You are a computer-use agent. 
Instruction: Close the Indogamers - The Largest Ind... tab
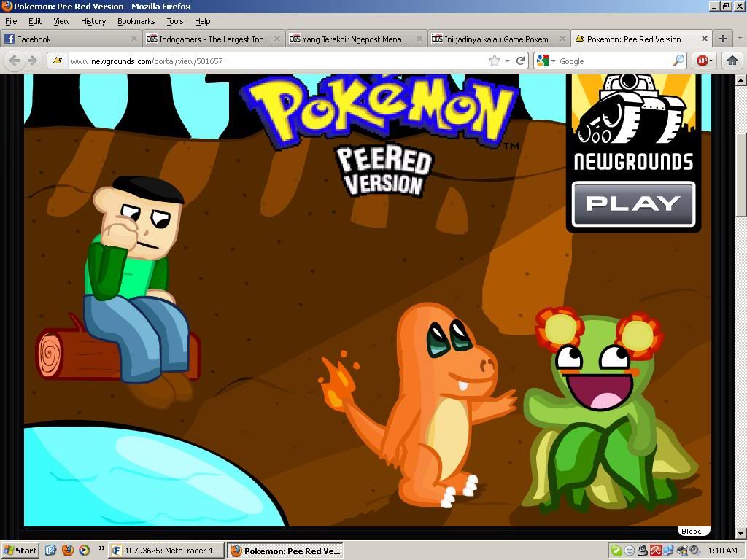277,39
